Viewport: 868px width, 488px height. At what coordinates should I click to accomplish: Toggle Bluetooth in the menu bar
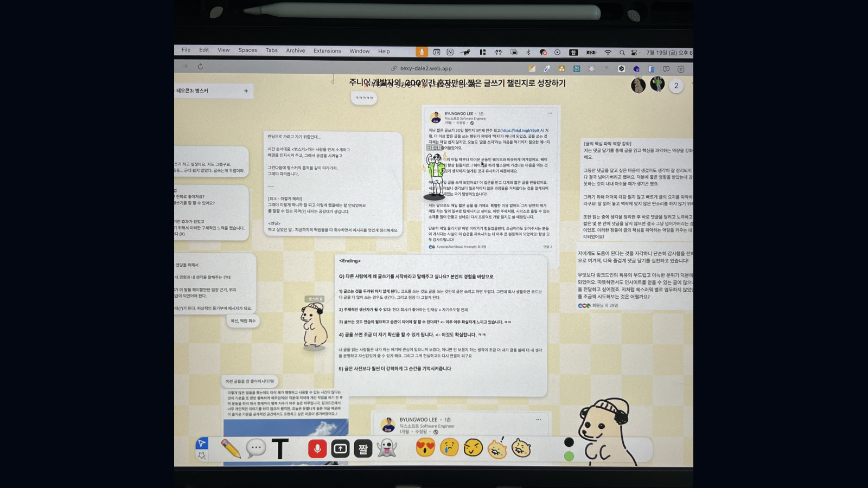[528, 53]
